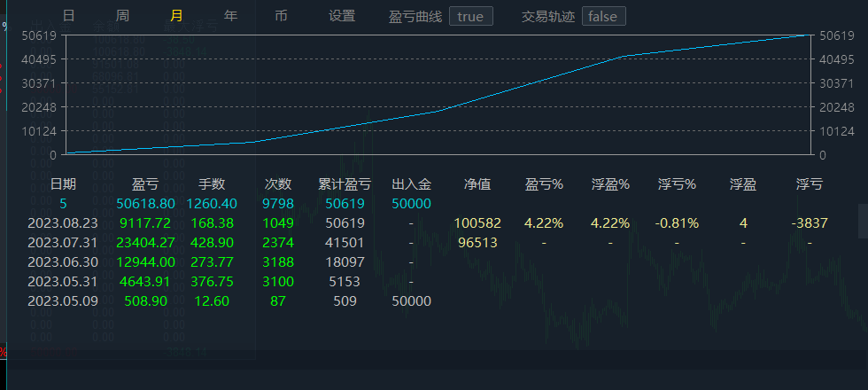The width and height of the screenshot is (868, 390).
Task: Click the 盈亏 column header
Action: click(x=145, y=184)
